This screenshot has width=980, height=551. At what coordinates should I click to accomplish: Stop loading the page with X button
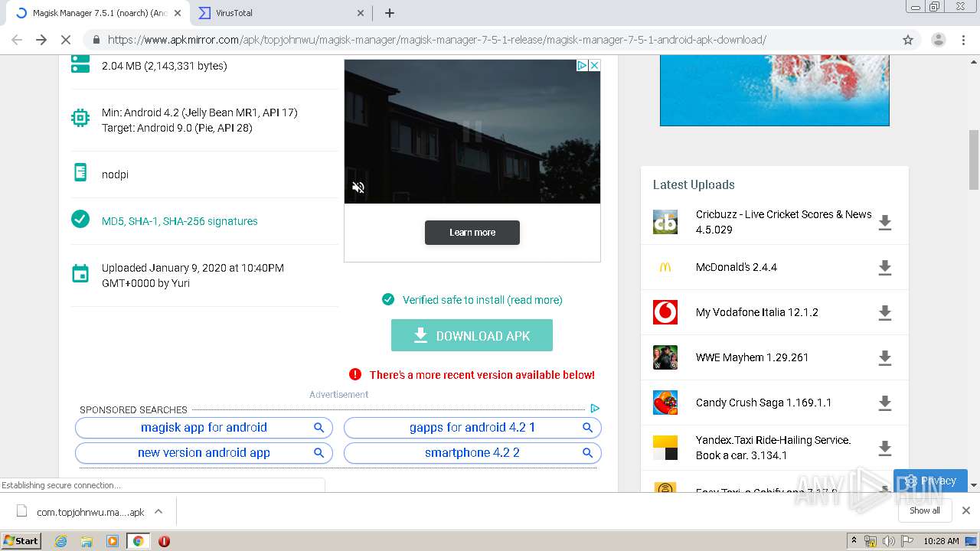[66, 40]
